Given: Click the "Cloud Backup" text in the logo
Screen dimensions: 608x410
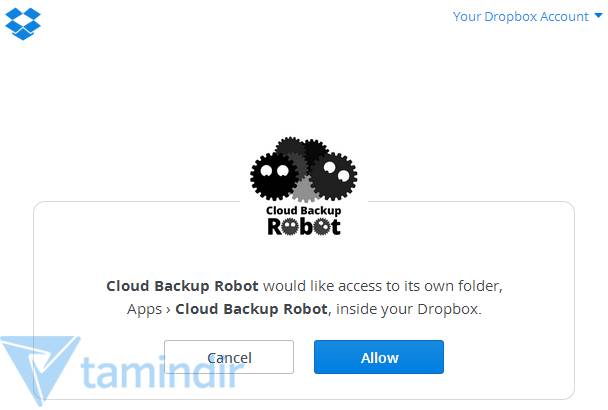Looking at the screenshot, I should (x=303, y=211).
